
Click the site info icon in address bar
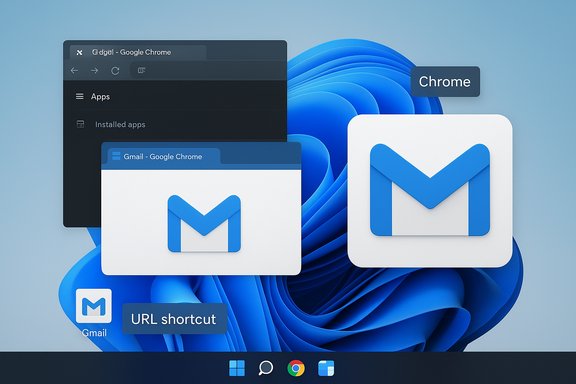tap(141, 70)
